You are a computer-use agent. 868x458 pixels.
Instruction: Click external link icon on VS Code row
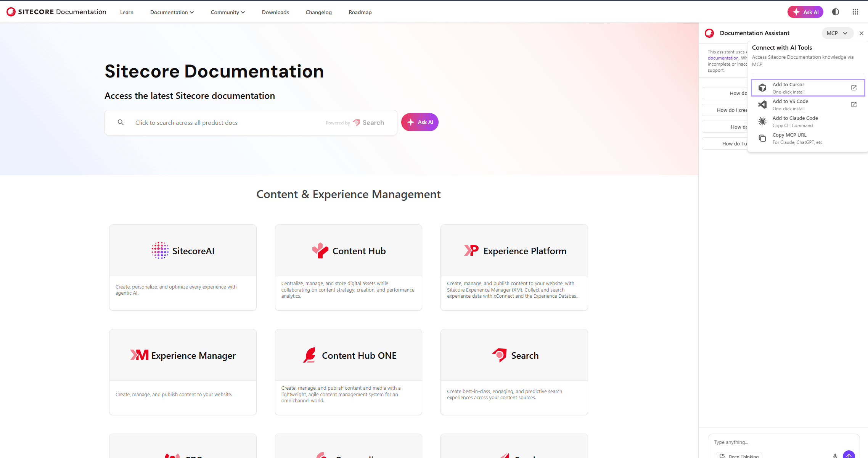(x=854, y=105)
